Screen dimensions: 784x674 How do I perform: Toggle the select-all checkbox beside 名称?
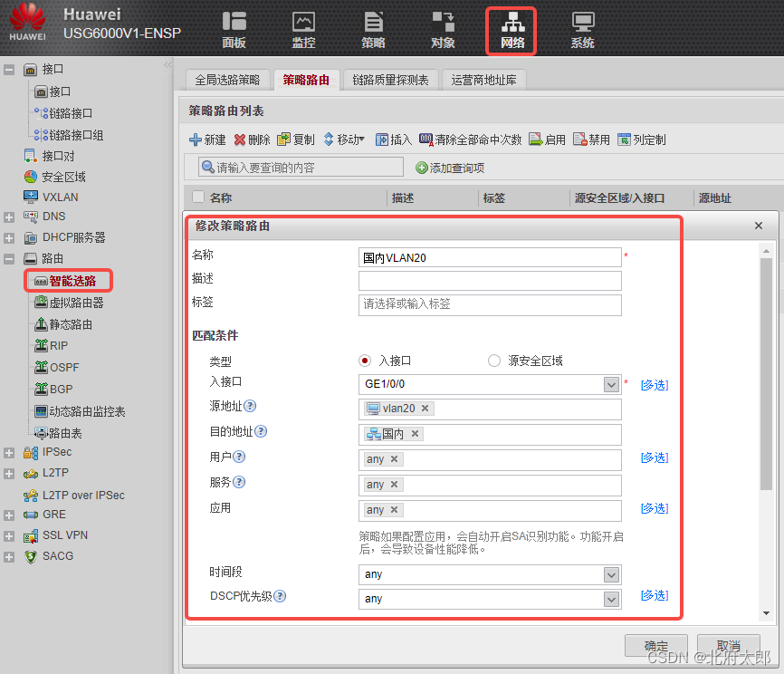pyautogui.click(x=198, y=197)
